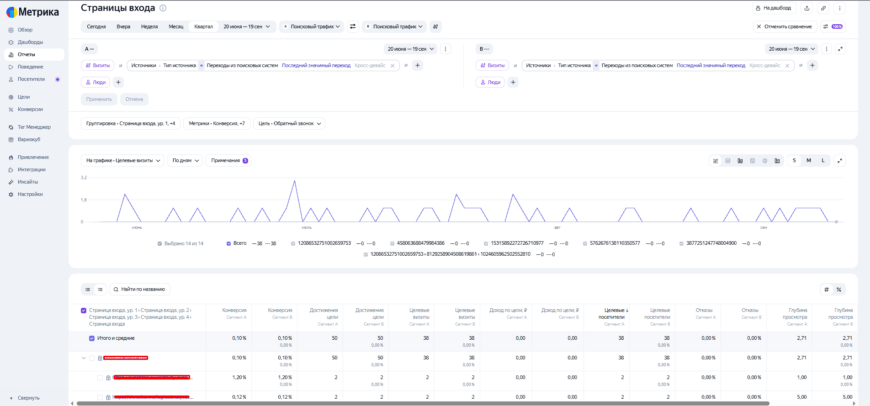The height and width of the screenshot is (406, 870).
Task: Select the line chart type icon
Action: pos(716,160)
